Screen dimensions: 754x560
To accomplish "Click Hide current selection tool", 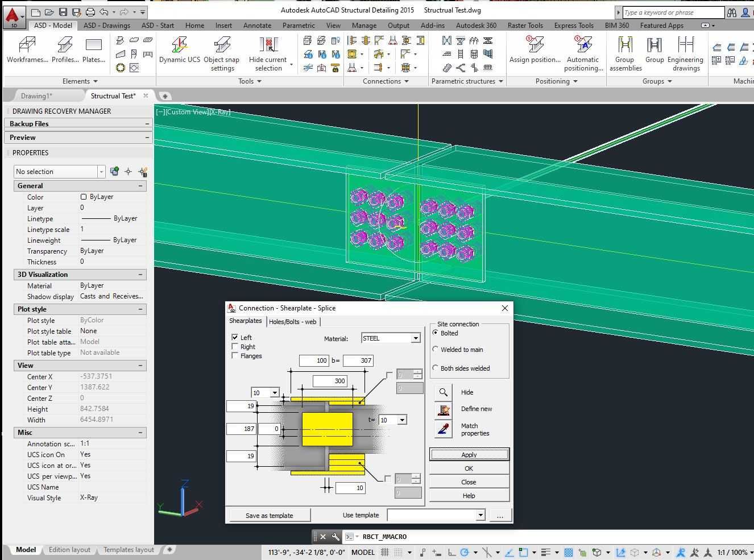I will (268, 54).
